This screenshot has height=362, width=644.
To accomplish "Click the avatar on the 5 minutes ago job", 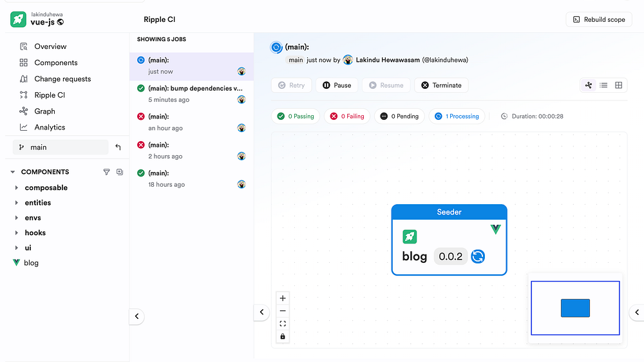I will [241, 99].
